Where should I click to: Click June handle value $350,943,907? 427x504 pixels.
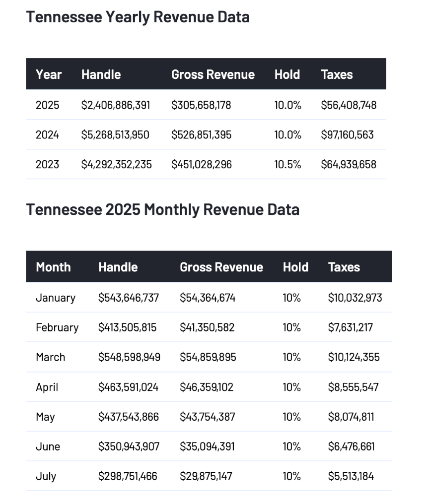pyautogui.click(x=129, y=446)
